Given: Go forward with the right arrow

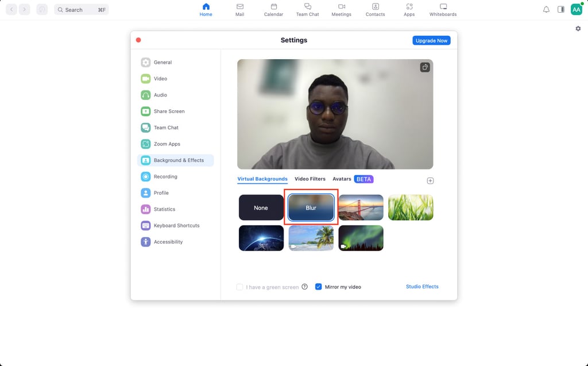Looking at the screenshot, I should pos(24,9).
